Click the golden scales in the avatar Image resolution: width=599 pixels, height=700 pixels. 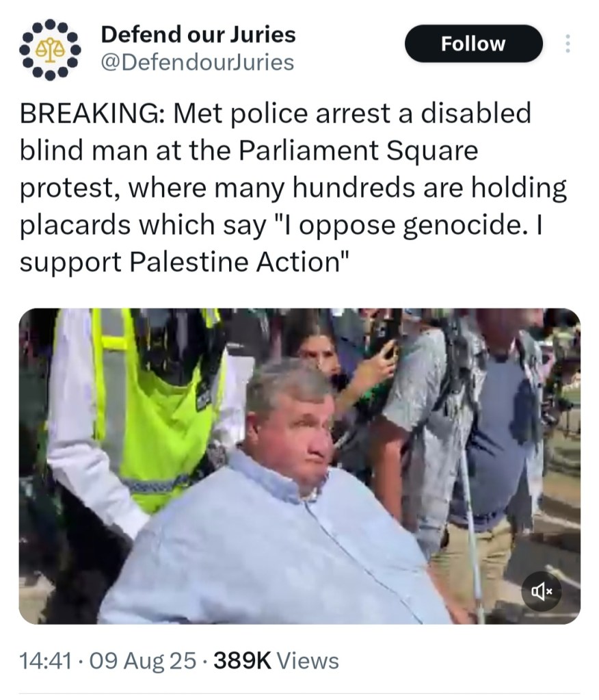pos(50,49)
